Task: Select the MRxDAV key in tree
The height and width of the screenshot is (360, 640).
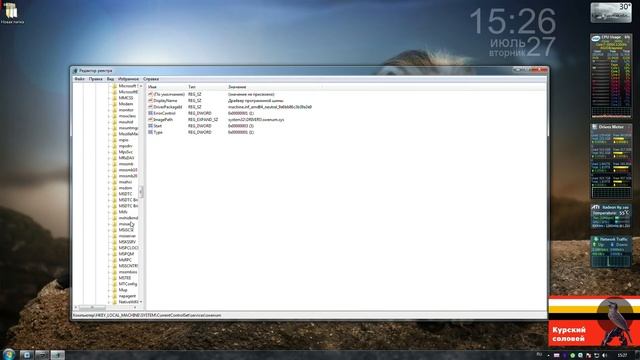Action: 126,158
